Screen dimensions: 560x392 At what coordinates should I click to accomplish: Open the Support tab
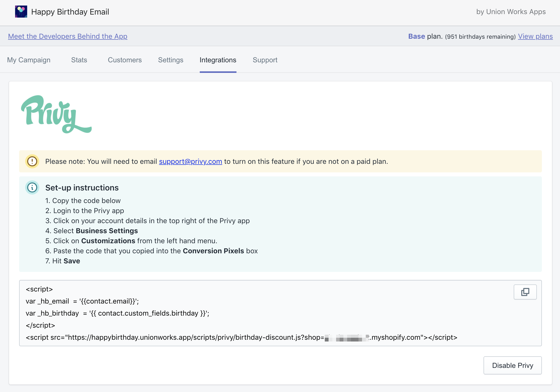[265, 60]
